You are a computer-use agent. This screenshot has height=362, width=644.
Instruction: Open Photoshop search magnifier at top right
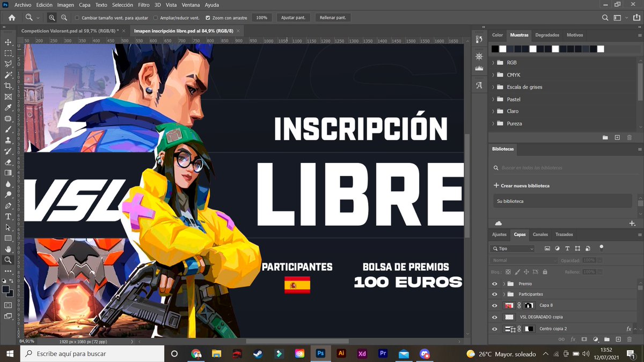click(605, 18)
